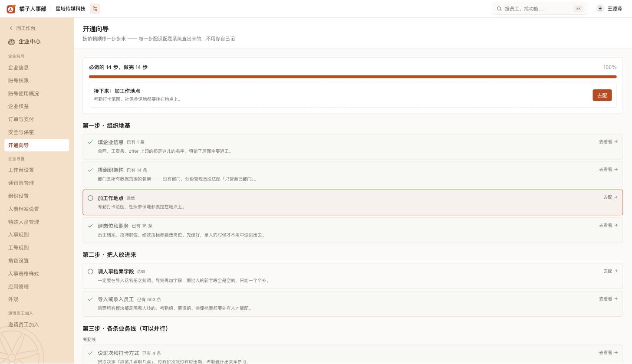Click the checkmark icon for 设班次和打卡方式

pyautogui.click(x=90, y=353)
